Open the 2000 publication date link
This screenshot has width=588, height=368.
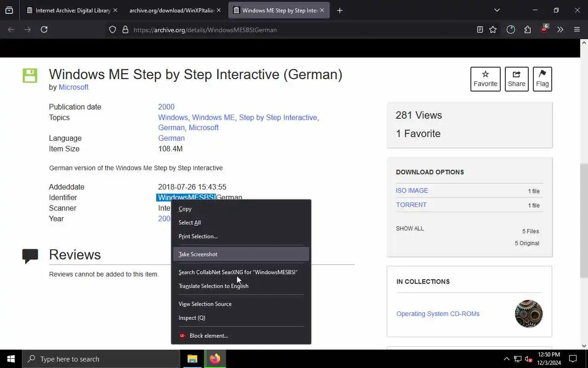(x=166, y=107)
